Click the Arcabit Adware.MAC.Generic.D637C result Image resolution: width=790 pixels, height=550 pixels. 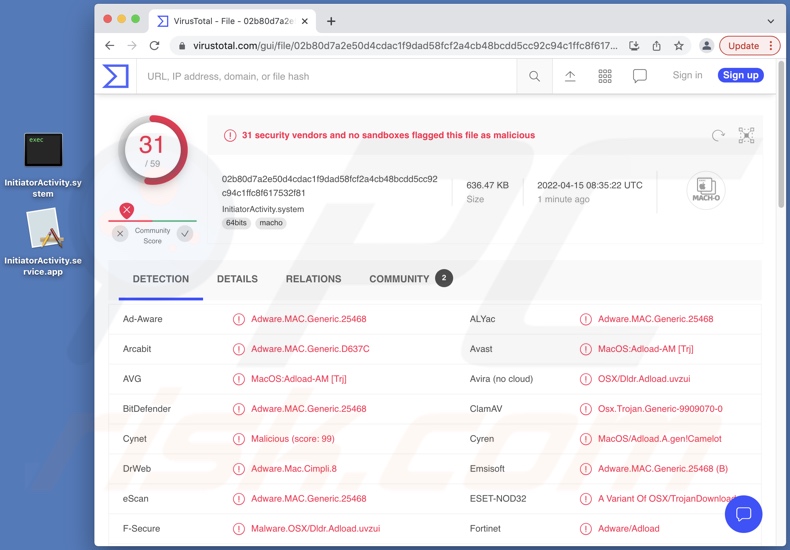310,349
